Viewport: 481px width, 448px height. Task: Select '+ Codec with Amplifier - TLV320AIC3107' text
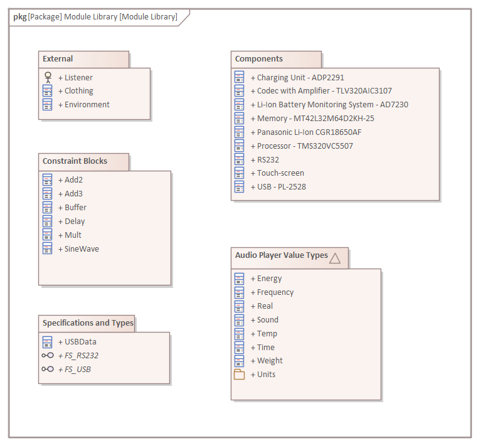pos(322,91)
